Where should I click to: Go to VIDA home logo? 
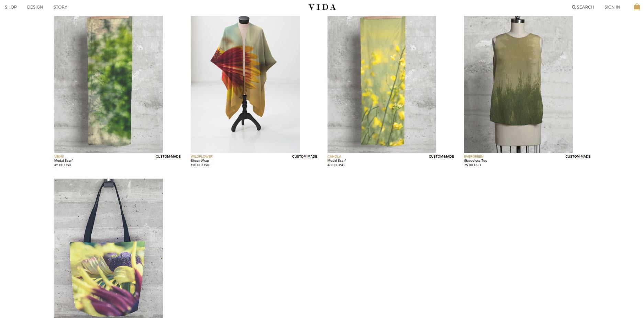[x=322, y=7]
